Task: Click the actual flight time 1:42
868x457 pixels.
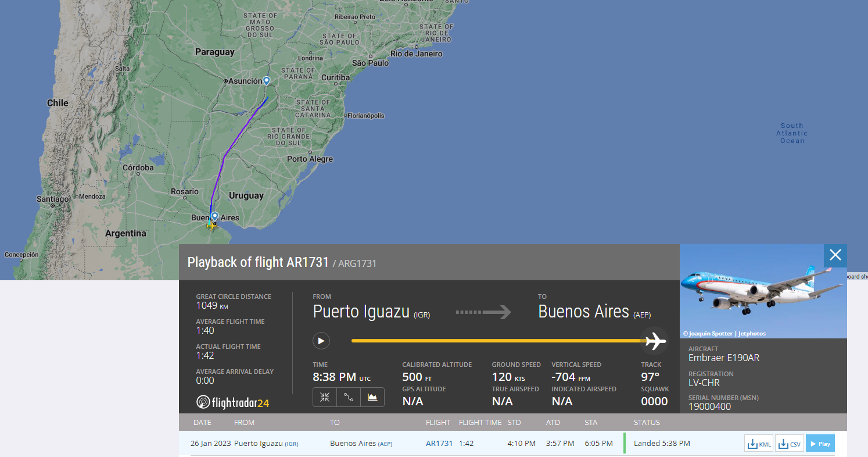Action: click(205, 355)
